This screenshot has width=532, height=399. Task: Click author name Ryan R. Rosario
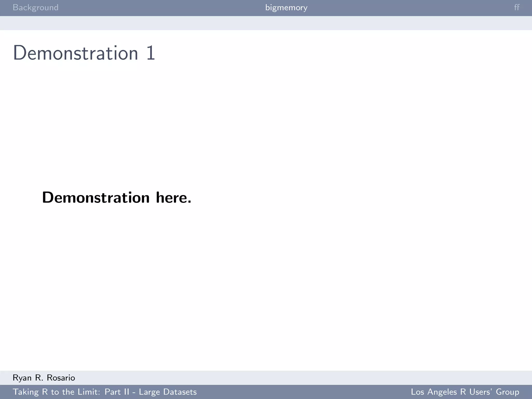tap(44, 378)
